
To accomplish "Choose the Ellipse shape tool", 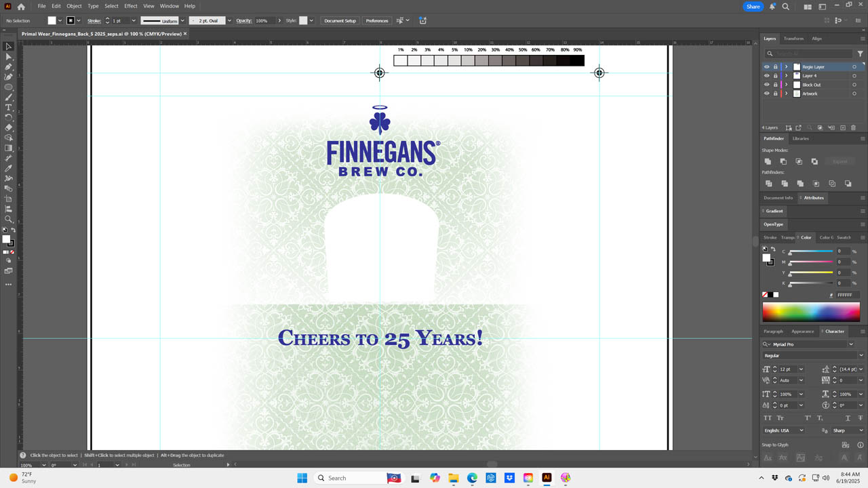I will tap(9, 87).
